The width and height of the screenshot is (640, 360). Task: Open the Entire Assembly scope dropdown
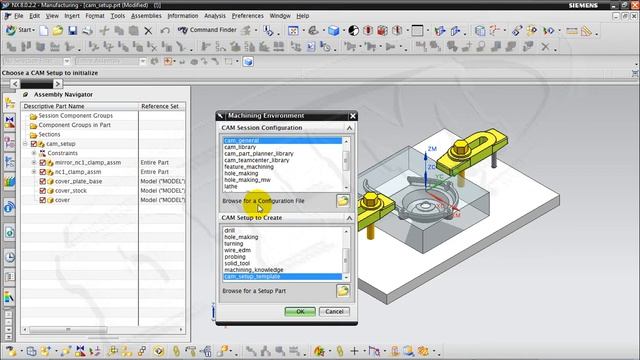pos(142,61)
